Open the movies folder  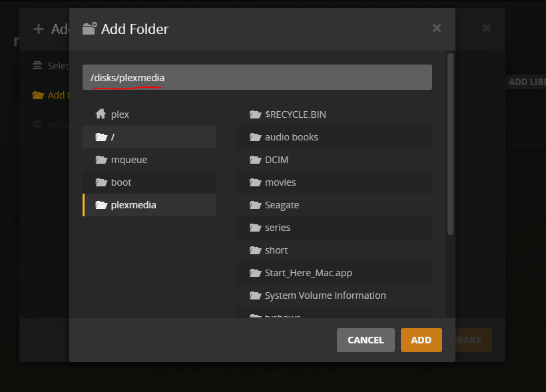pyautogui.click(x=334, y=182)
